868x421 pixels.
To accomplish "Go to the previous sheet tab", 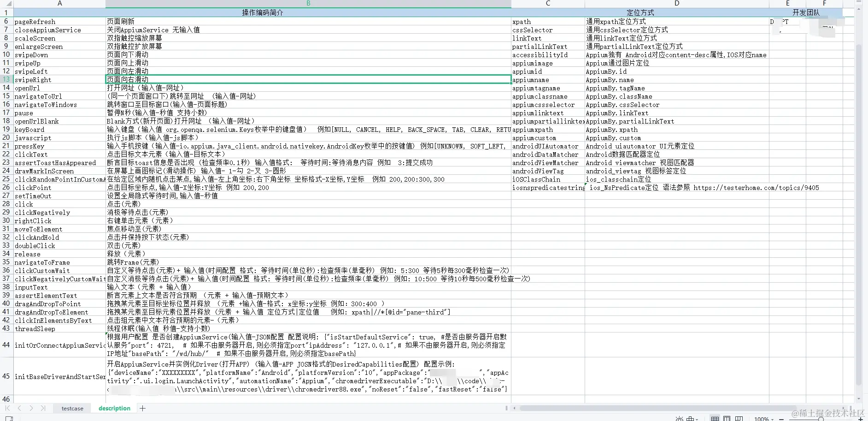I will click(x=19, y=408).
